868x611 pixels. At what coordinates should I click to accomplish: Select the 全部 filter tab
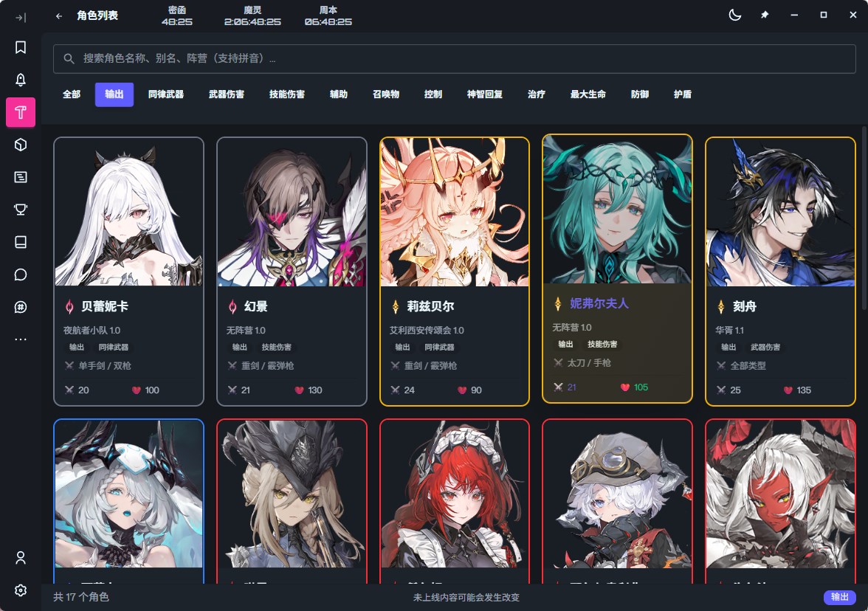(72, 94)
